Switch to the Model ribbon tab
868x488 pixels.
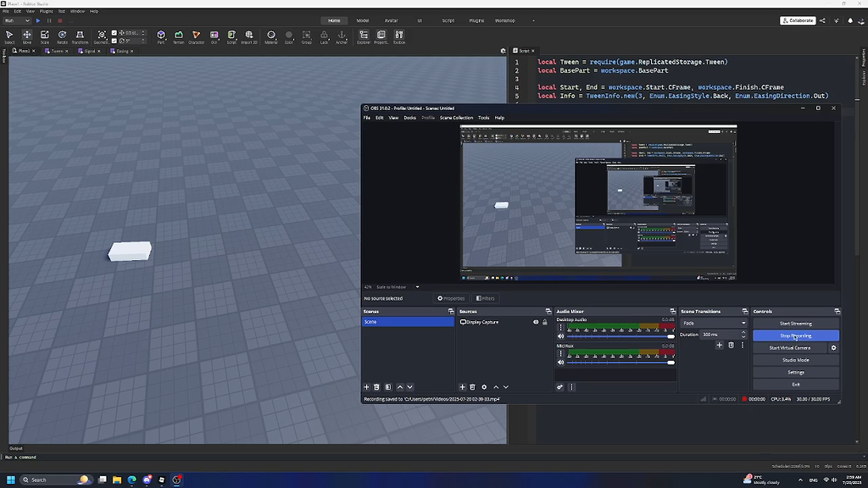click(363, 19)
